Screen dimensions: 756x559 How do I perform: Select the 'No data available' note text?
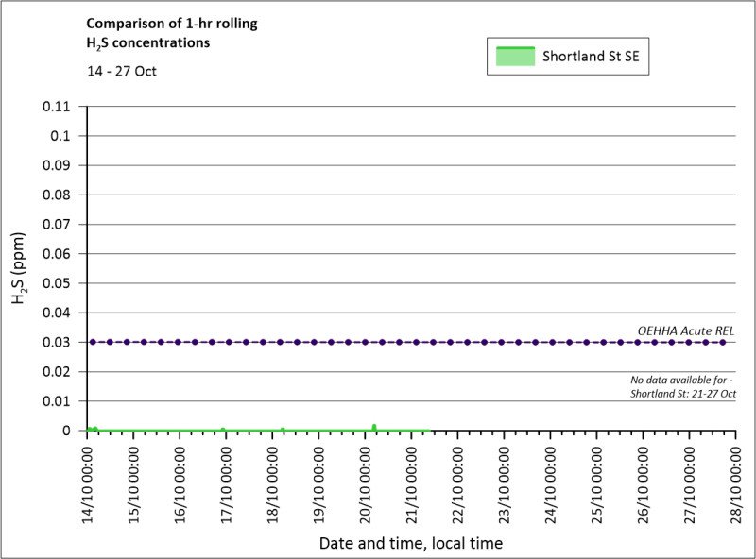point(683,385)
